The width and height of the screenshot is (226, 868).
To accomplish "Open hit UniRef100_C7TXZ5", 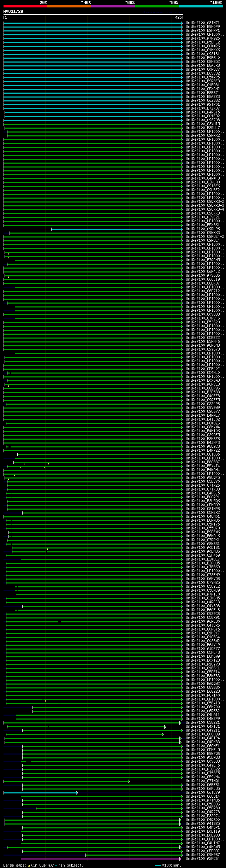I will 203,486.
